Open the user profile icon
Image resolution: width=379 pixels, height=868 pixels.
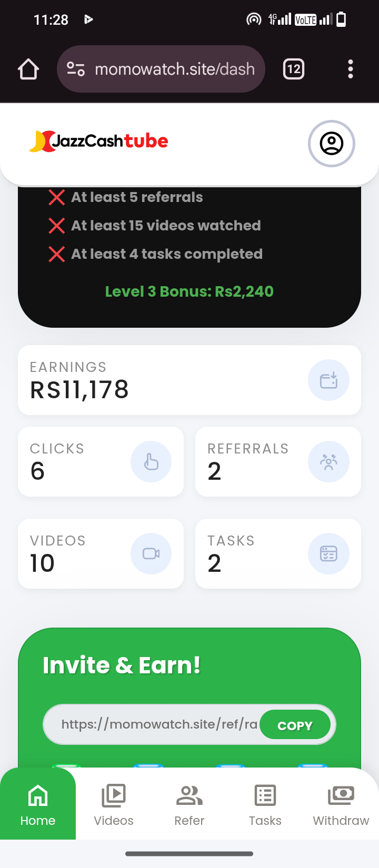point(331,144)
